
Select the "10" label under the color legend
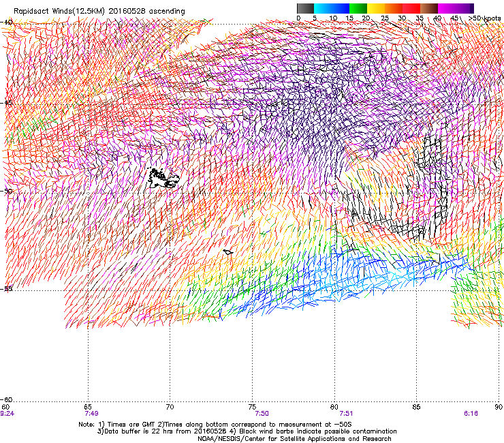point(333,18)
